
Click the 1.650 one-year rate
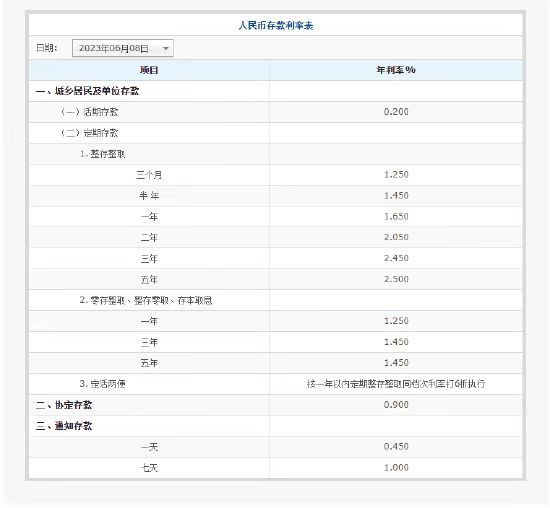396,216
